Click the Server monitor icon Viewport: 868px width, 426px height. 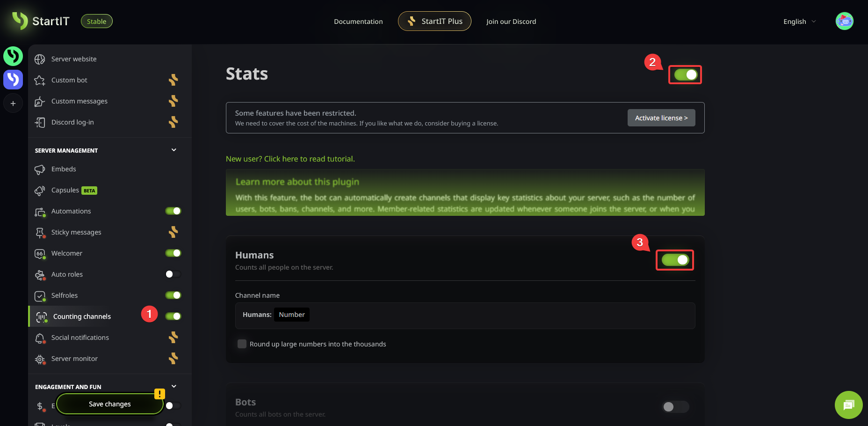[40, 359]
